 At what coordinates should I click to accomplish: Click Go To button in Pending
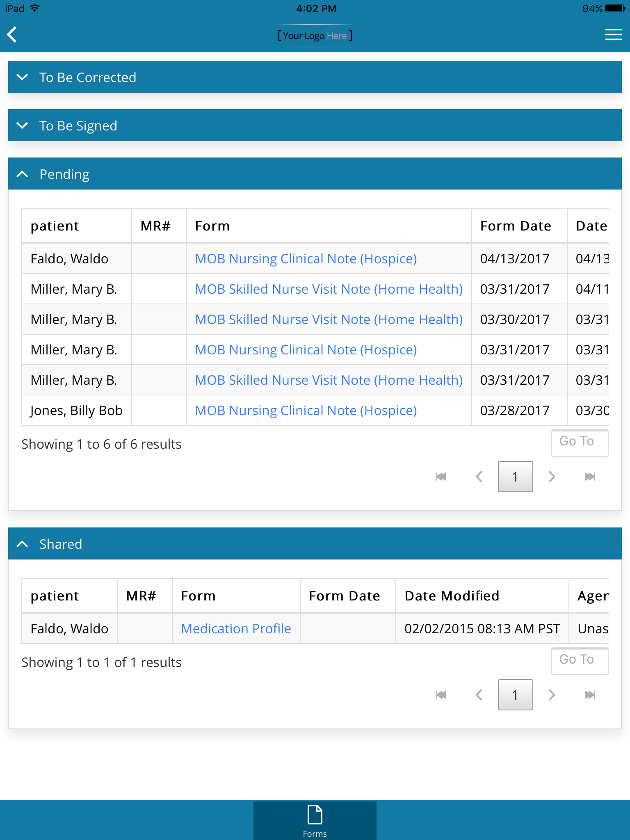pyautogui.click(x=579, y=442)
